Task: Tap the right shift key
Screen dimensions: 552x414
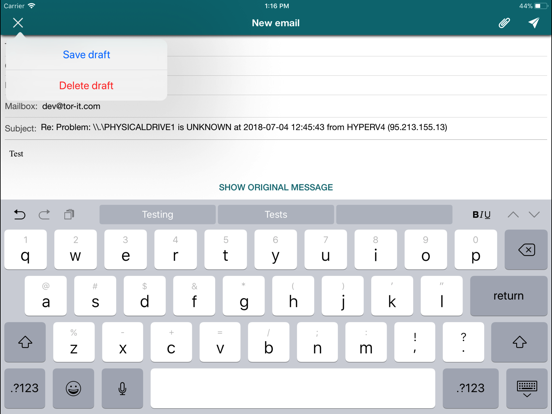Action: click(519, 342)
